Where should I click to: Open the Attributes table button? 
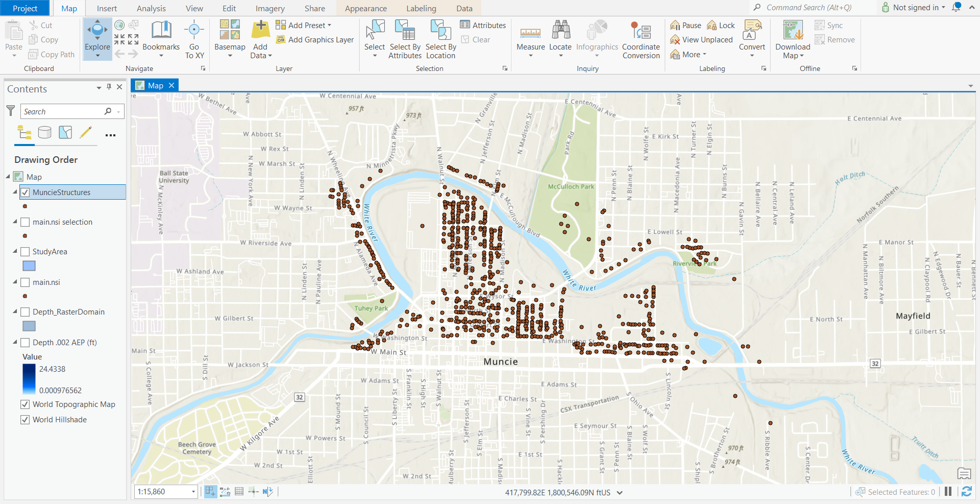[x=483, y=25]
